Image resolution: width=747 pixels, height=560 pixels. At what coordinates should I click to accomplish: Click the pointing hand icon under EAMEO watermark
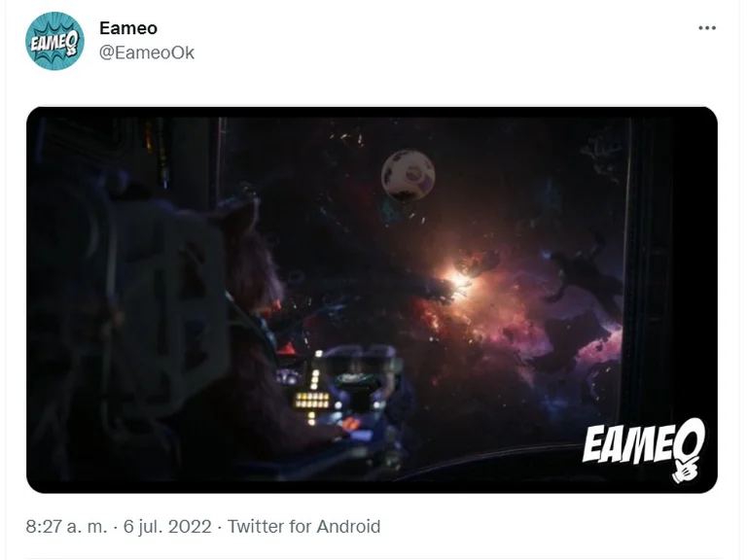(683, 471)
